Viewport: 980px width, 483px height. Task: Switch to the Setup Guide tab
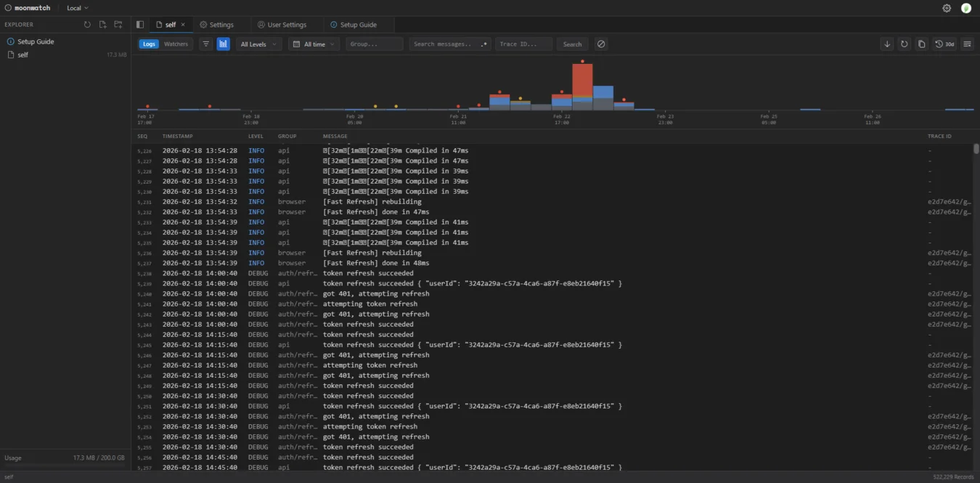pos(356,24)
